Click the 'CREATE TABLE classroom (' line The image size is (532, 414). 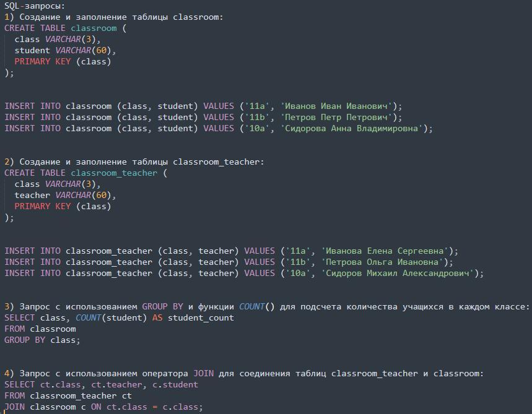(x=66, y=28)
